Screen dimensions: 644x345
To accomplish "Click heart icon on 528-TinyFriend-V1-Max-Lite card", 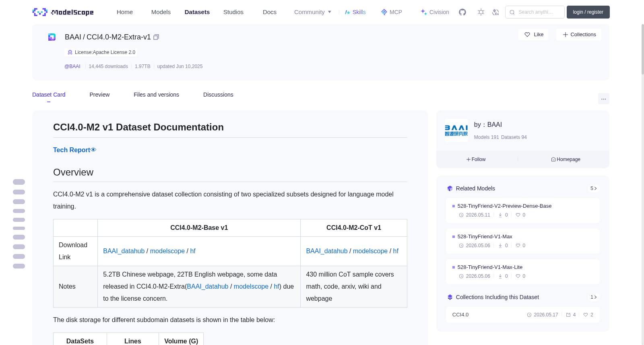I will pyautogui.click(x=518, y=276).
